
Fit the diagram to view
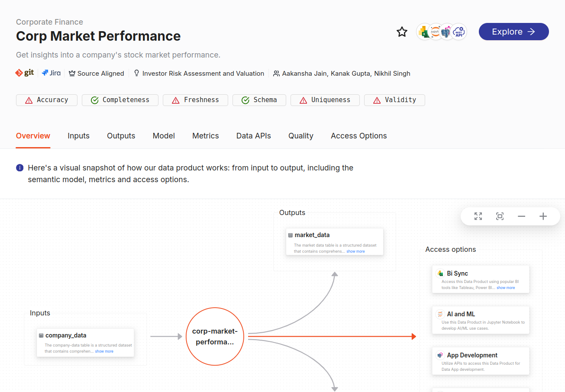pyautogui.click(x=500, y=216)
